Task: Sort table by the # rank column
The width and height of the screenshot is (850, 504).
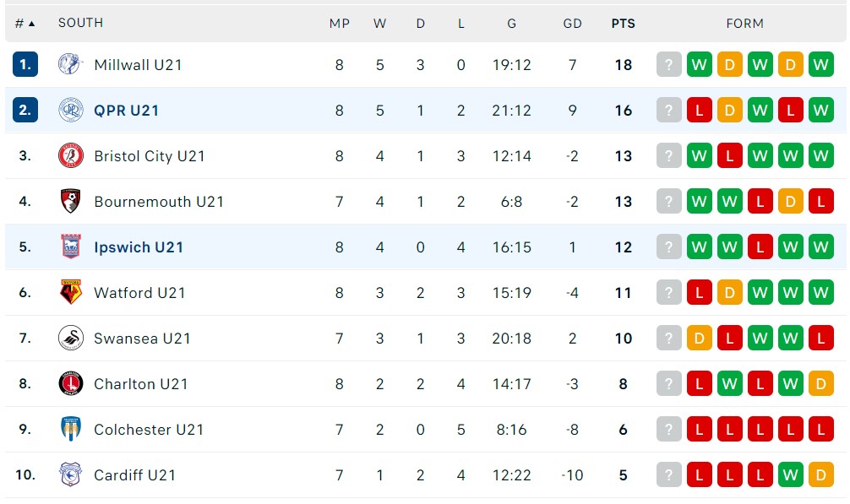Action: click(25, 24)
